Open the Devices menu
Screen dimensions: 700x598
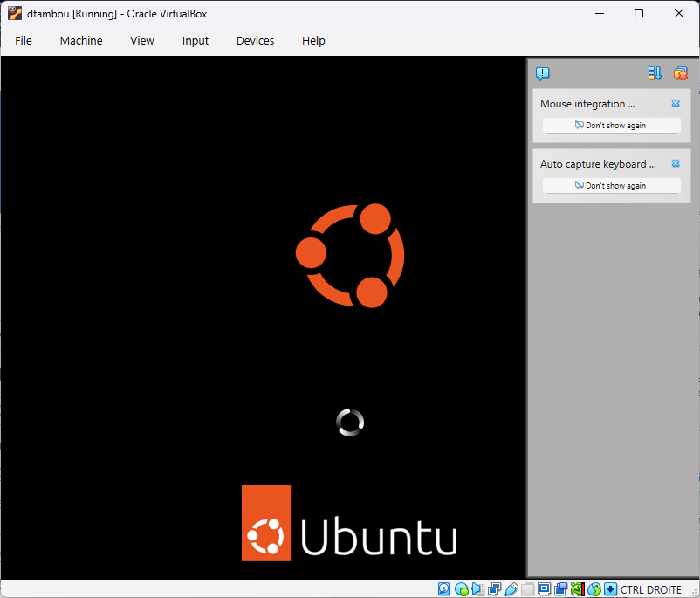[x=255, y=41]
